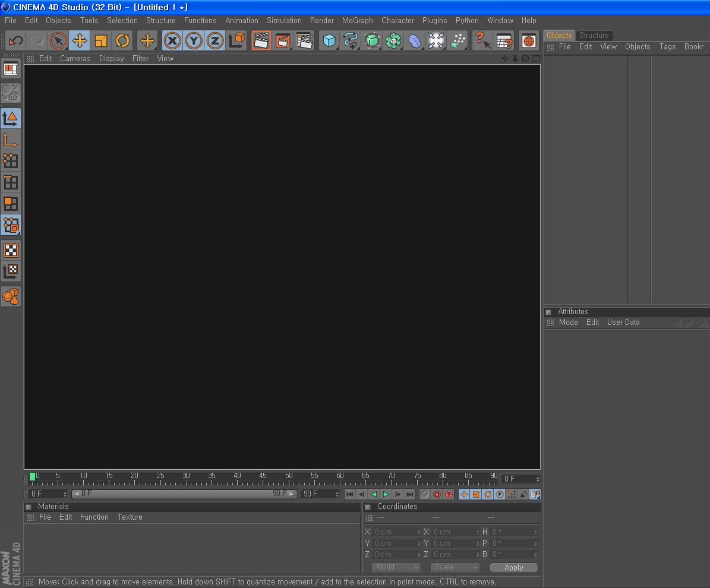Switch to the Structure tab
710x588 pixels.
594,35
